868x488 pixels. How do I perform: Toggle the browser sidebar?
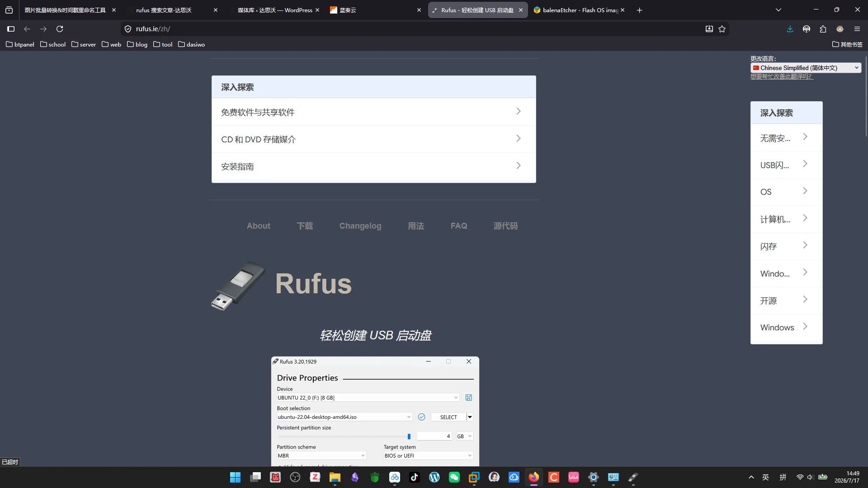(11, 29)
